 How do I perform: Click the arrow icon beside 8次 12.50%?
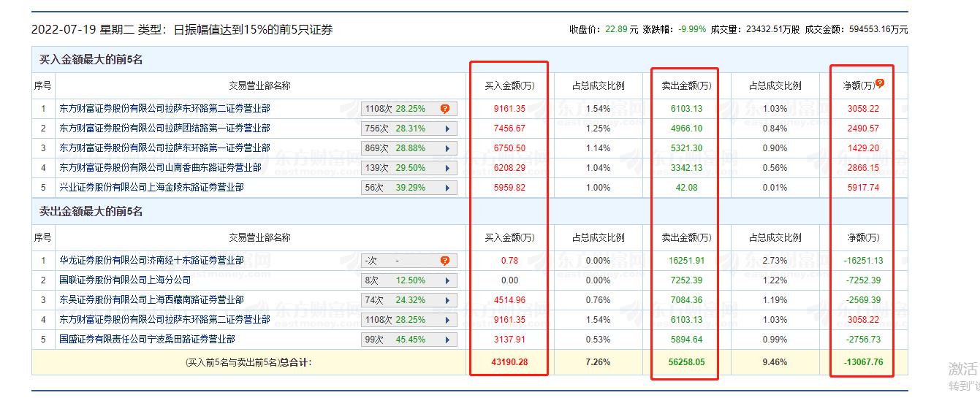tap(447, 280)
